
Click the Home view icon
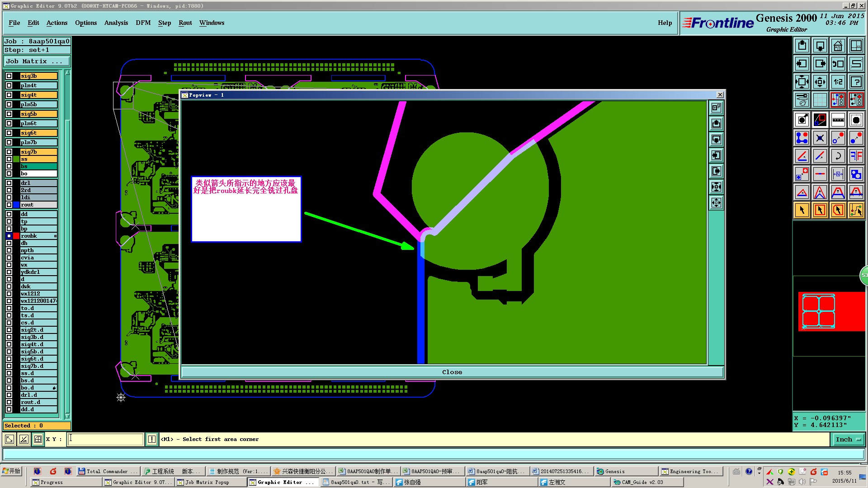click(838, 46)
